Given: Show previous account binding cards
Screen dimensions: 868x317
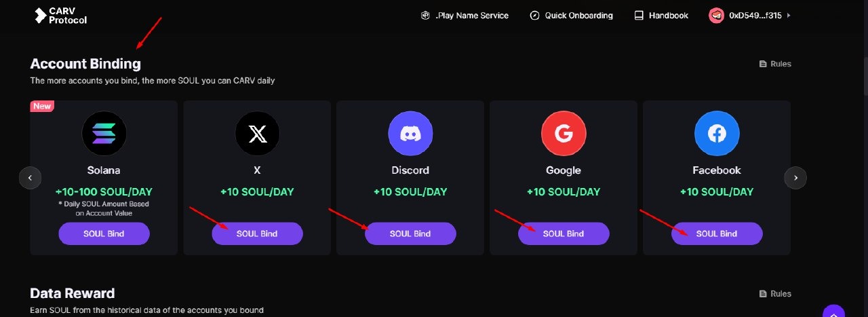Looking at the screenshot, I should [30, 178].
